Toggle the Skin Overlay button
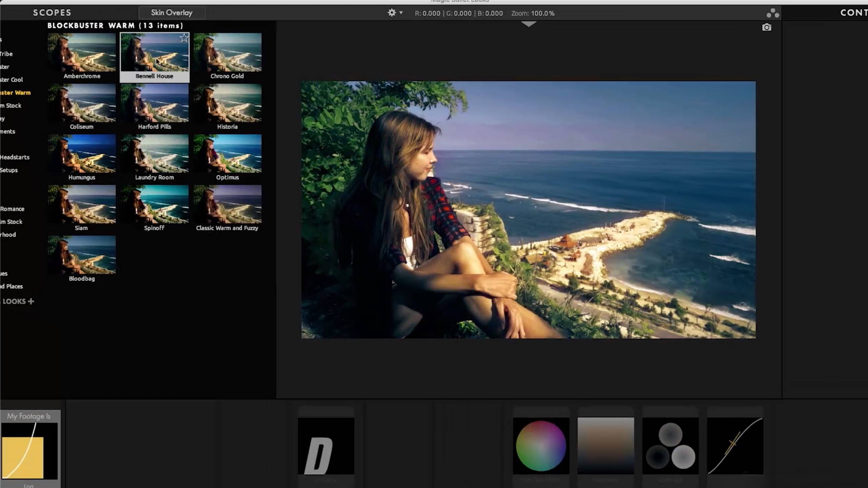 (x=172, y=13)
